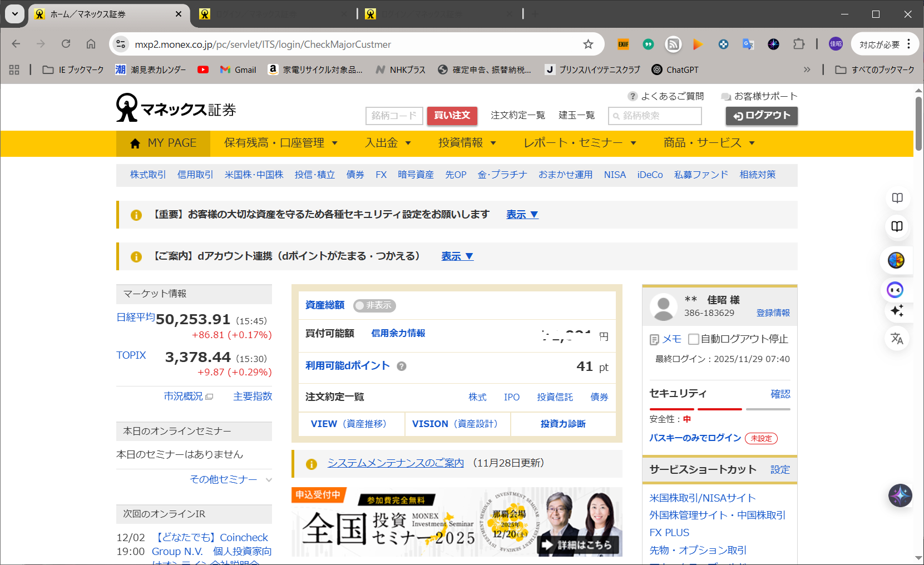
Task: Expand the 【重要】 security notice with 表示
Action: tap(522, 215)
